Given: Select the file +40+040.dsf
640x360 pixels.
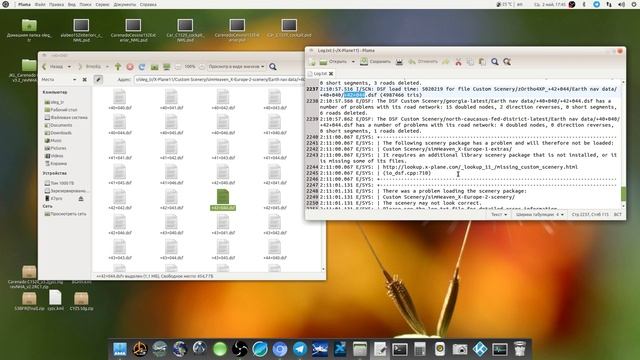Looking at the screenshot, I should coord(120,100).
